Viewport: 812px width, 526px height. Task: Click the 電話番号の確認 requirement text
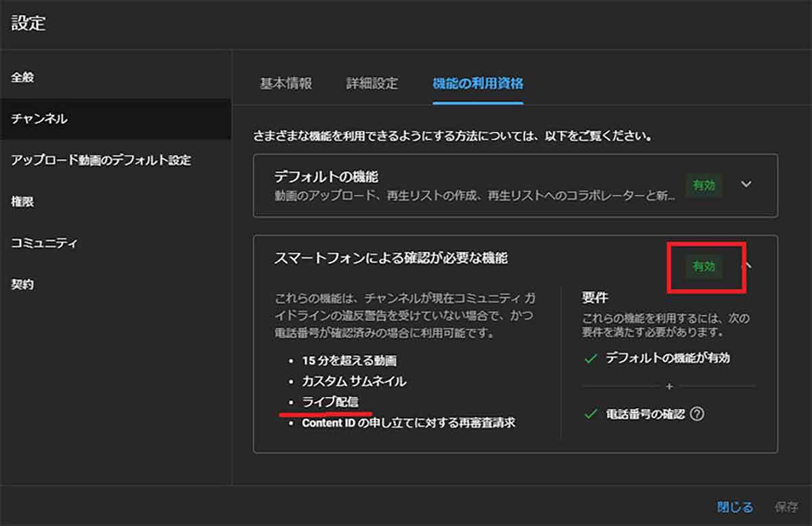[x=646, y=414]
